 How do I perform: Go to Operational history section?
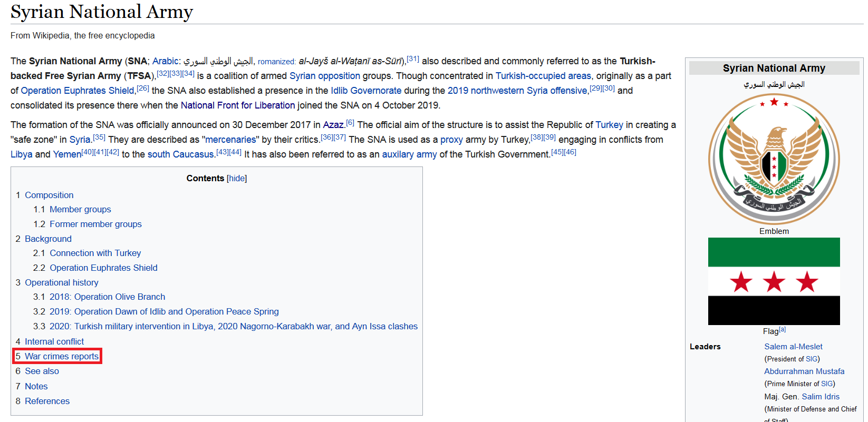point(62,282)
